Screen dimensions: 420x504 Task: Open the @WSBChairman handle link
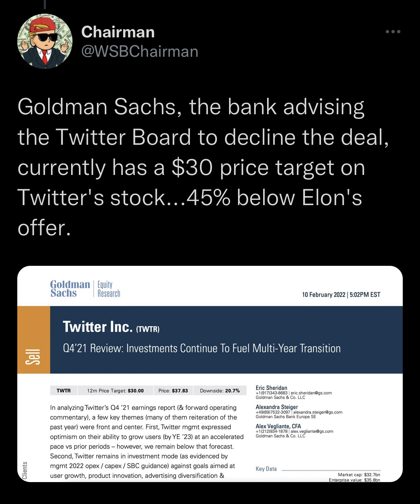[140, 51]
